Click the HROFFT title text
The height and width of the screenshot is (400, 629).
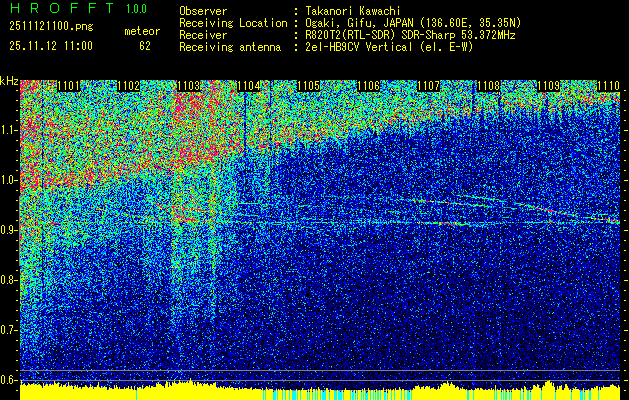pyautogui.click(x=61, y=8)
